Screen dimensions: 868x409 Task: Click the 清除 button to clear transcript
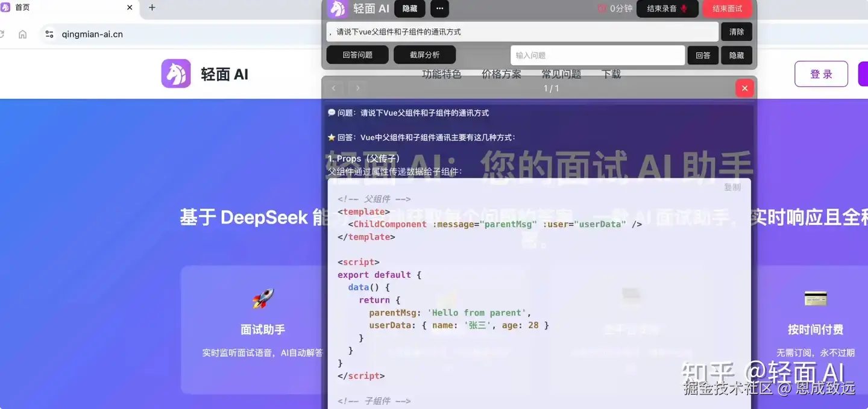[x=737, y=32]
